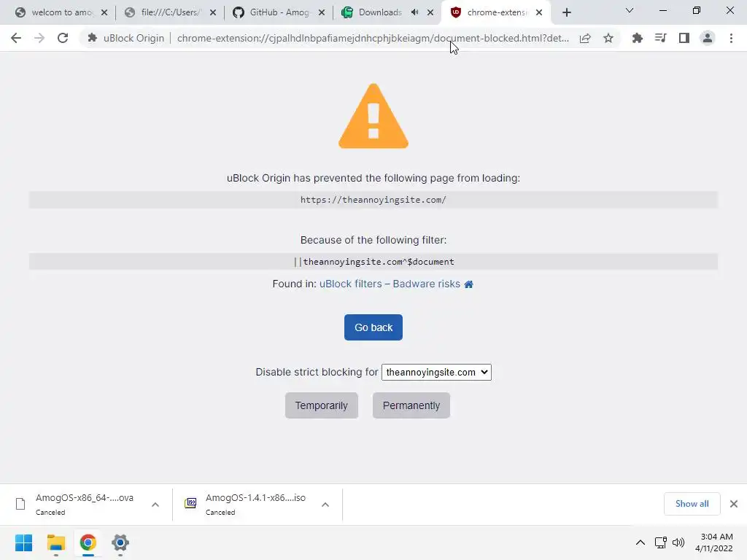The height and width of the screenshot is (560, 747).
Task: Open File Explorer from the taskbar
Action: coord(55,542)
